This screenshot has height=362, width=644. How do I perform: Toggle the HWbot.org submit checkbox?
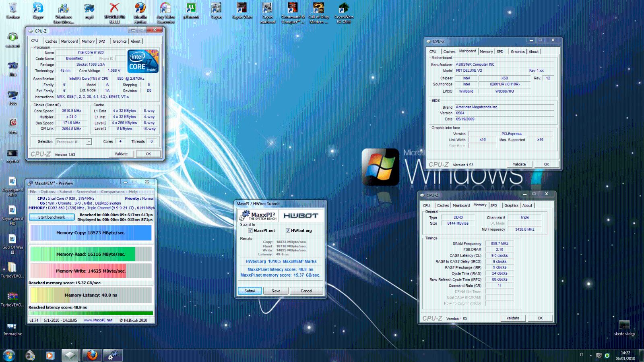click(288, 230)
